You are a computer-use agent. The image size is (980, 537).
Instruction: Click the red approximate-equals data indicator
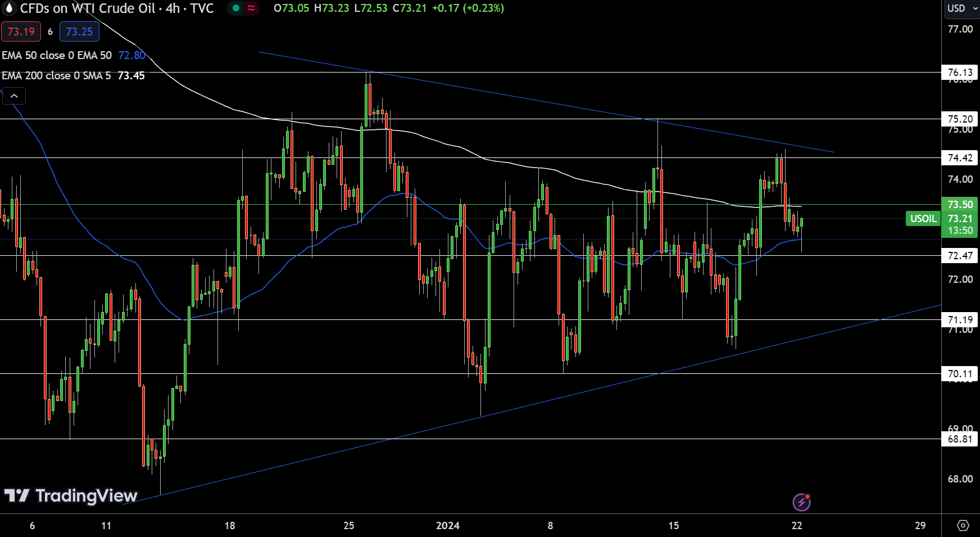click(x=251, y=8)
